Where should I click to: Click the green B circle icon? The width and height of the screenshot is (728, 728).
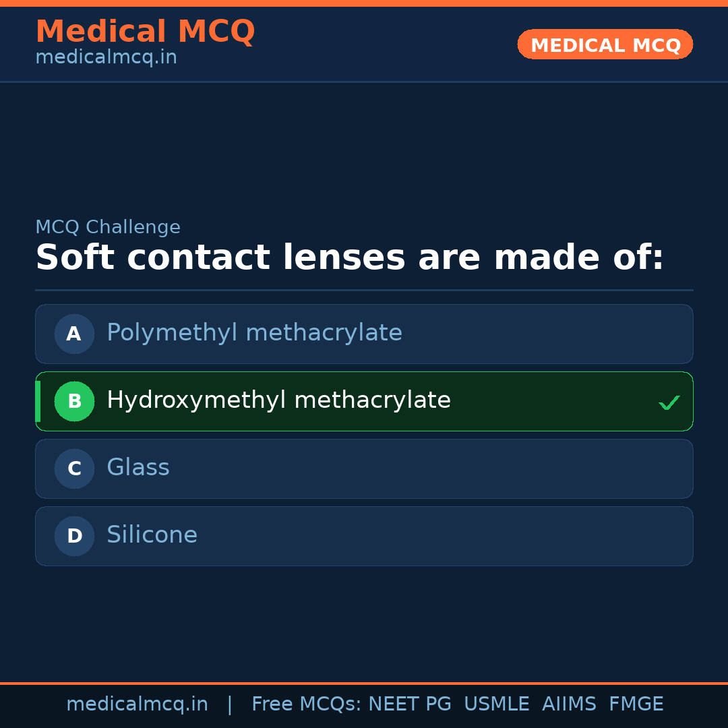point(74,401)
